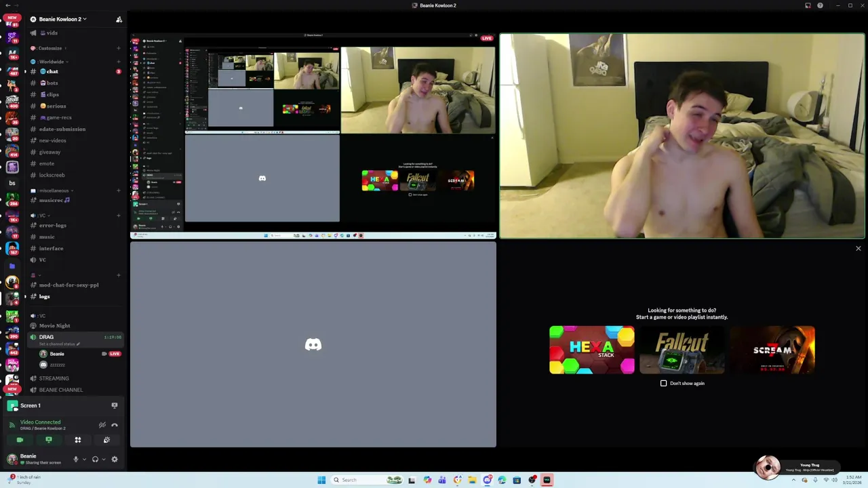Image resolution: width=868 pixels, height=488 pixels.
Task: Stop screen sharing with the green screen button
Action: coord(49,440)
